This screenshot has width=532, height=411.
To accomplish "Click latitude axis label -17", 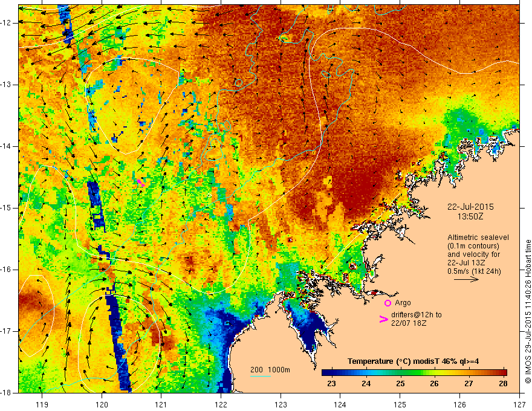I will point(7,331).
